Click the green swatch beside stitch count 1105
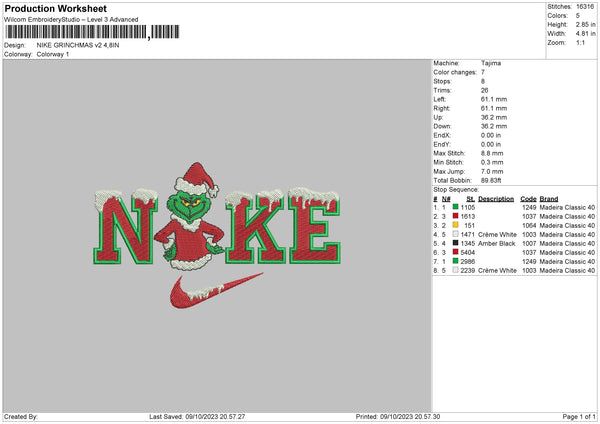 point(455,207)
